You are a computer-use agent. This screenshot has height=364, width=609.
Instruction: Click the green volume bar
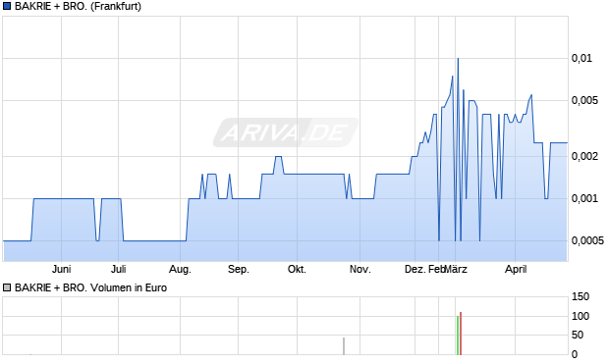tap(458, 336)
